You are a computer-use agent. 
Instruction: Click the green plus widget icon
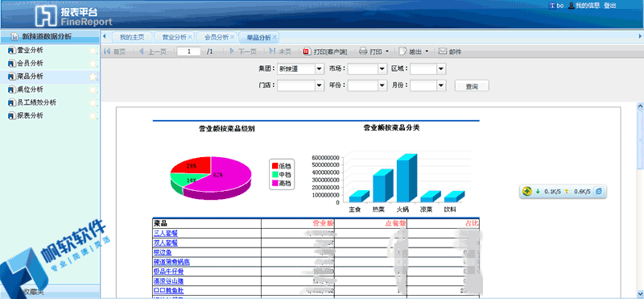point(527,191)
